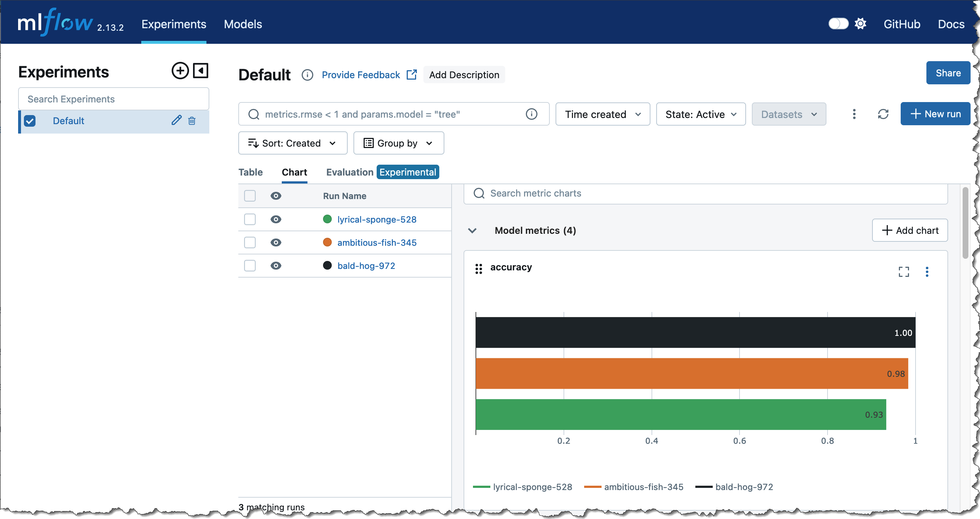Collapse the Model metrics section
Screen dimensions: 980x519
[x=472, y=231]
